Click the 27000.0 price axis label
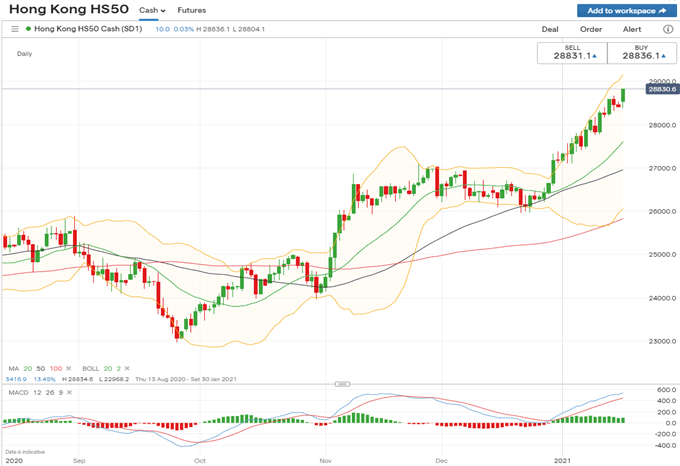 (x=662, y=168)
